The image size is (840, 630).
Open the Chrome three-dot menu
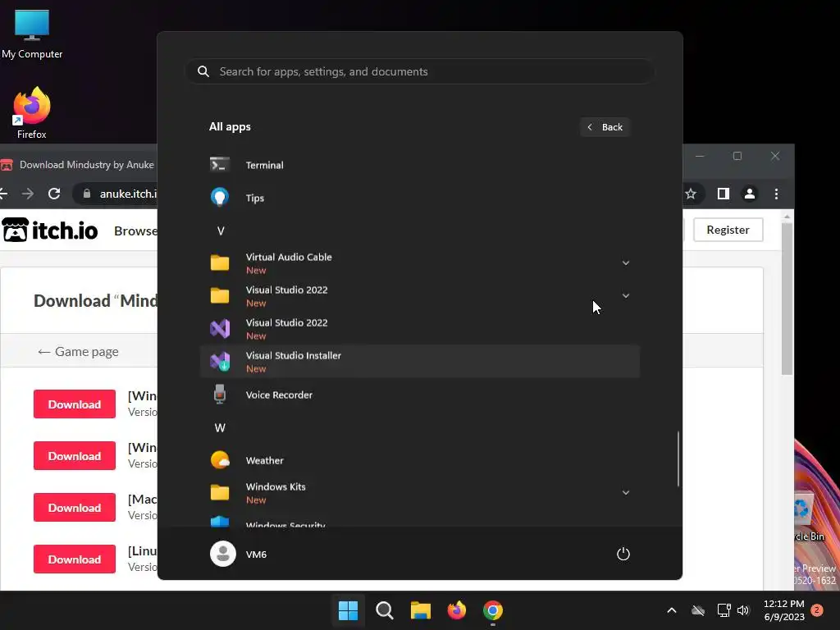pyautogui.click(x=776, y=194)
